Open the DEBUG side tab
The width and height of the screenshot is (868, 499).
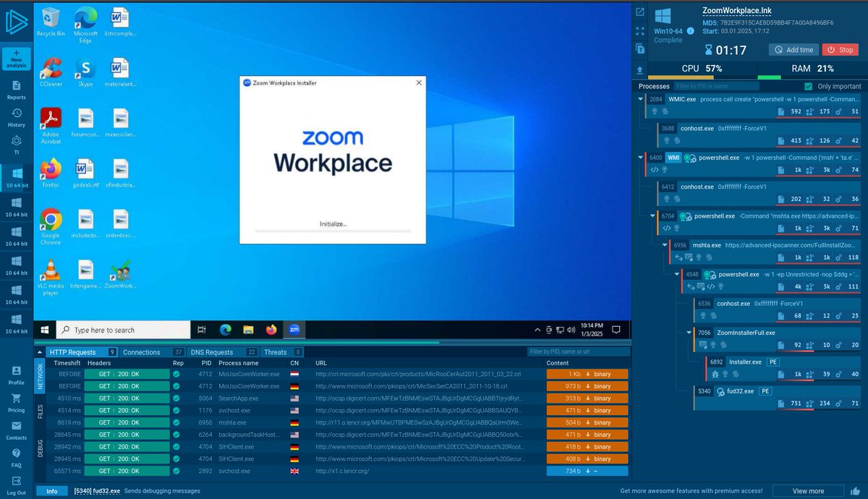pos(40,450)
